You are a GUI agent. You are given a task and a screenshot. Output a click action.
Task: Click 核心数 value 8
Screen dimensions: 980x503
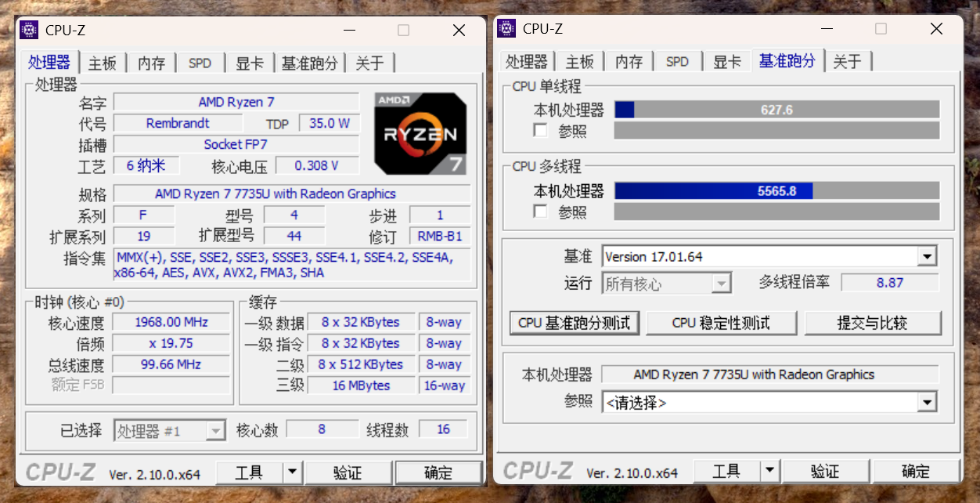322,429
